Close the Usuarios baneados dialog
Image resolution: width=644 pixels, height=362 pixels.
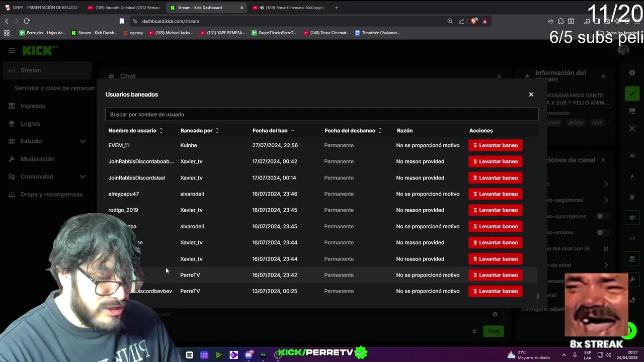[531, 95]
